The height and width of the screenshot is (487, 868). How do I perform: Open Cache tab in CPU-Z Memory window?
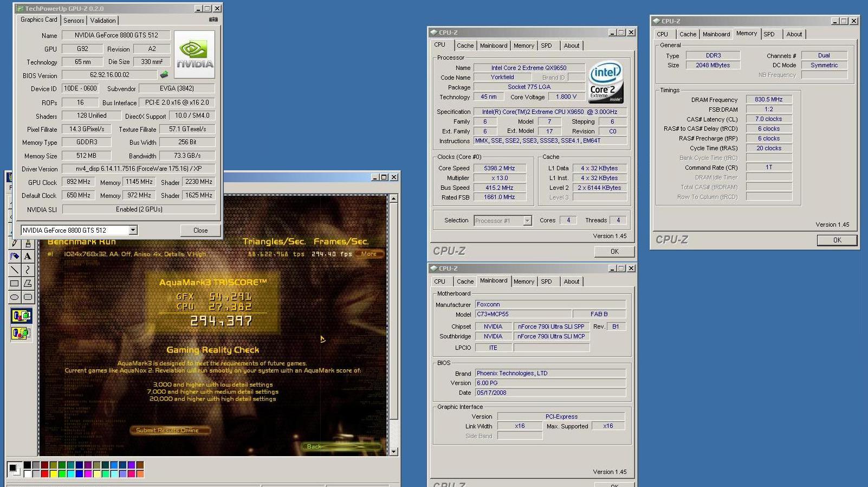(688, 34)
